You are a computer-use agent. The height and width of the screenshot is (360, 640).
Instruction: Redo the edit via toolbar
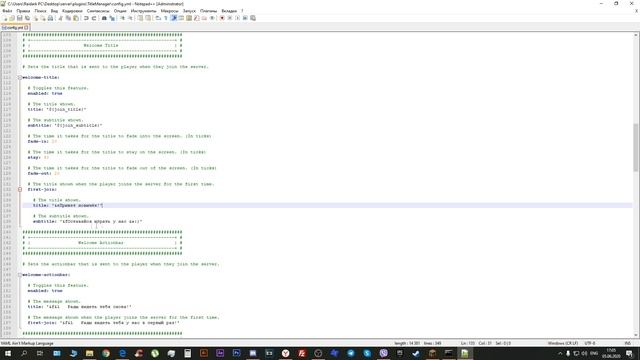(94, 18)
